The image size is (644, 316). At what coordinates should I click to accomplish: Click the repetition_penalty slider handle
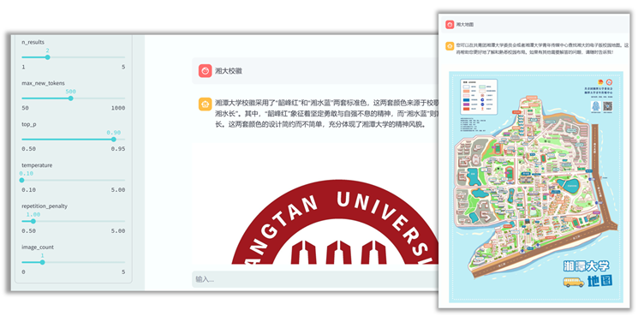[x=33, y=221]
